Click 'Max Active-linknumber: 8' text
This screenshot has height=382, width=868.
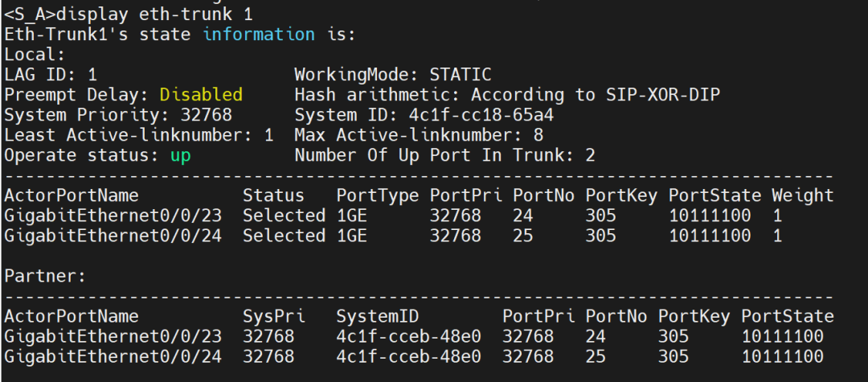(419, 135)
